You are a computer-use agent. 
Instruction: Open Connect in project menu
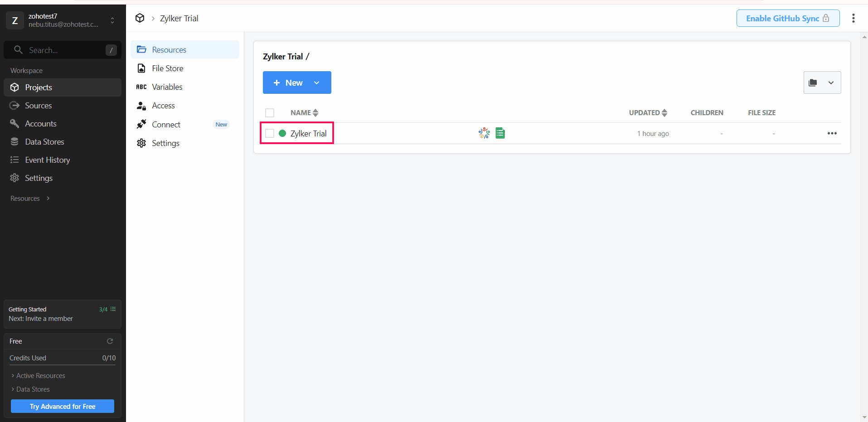tap(185, 125)
